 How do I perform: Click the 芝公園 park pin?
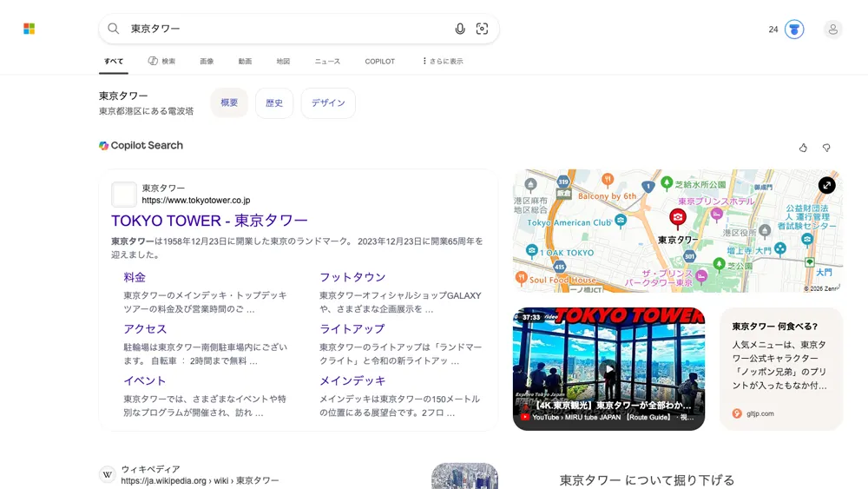[719, 265]
